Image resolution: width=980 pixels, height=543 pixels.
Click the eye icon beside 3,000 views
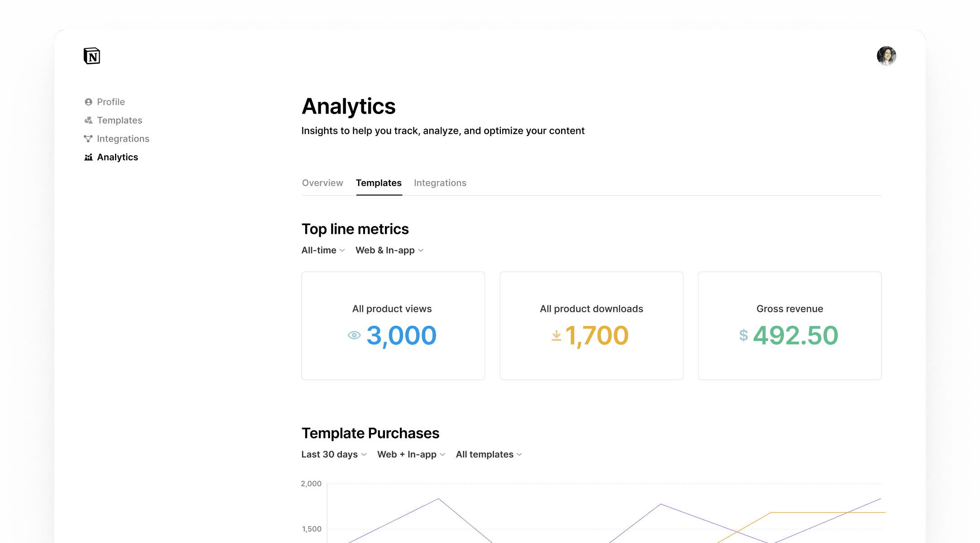pyautogui.click(x=354, y=335)
